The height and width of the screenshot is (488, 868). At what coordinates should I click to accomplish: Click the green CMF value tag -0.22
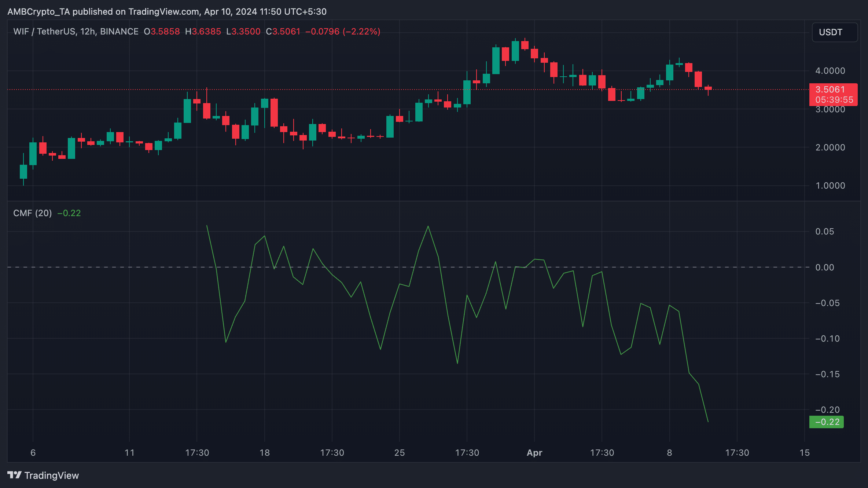827,422
